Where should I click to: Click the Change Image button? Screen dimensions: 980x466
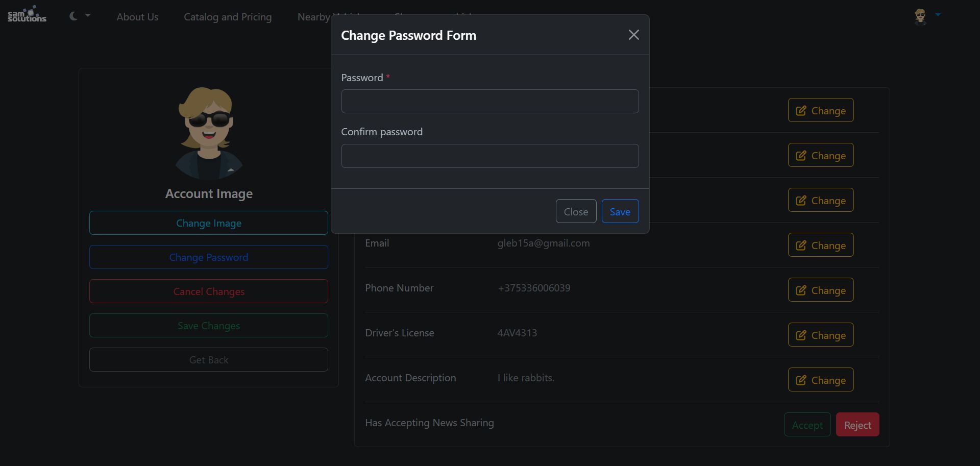(x=208, y=223)
